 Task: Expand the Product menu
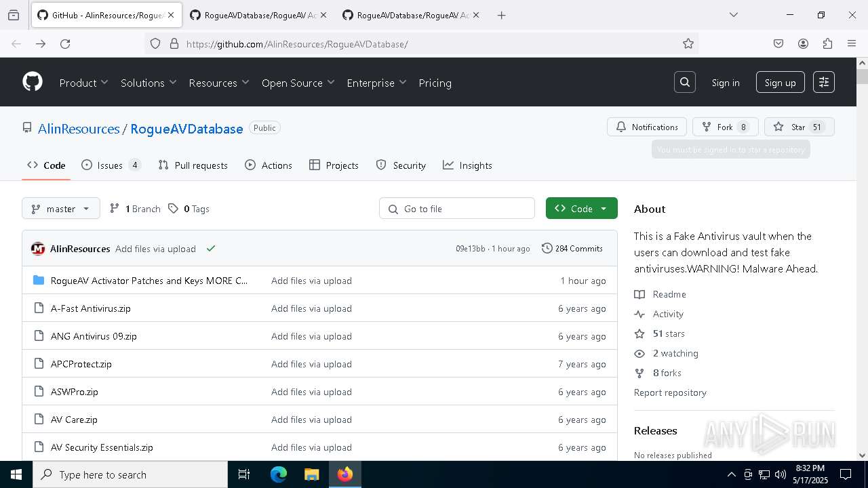pos(83,83)
